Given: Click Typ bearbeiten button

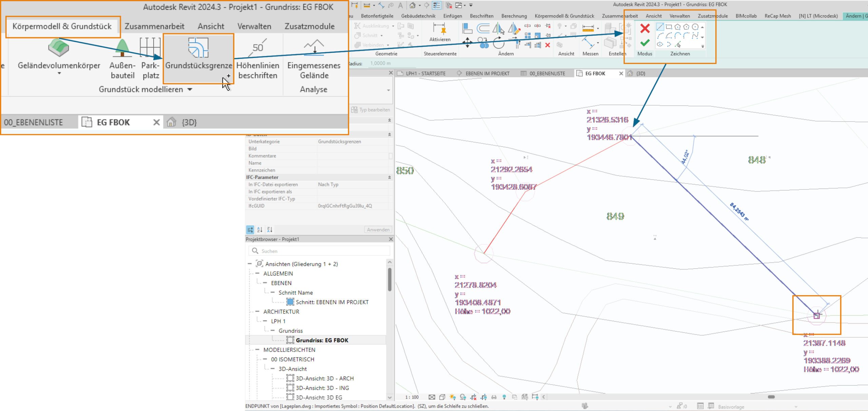Looking at the screenshot, I should pos(371,110).
